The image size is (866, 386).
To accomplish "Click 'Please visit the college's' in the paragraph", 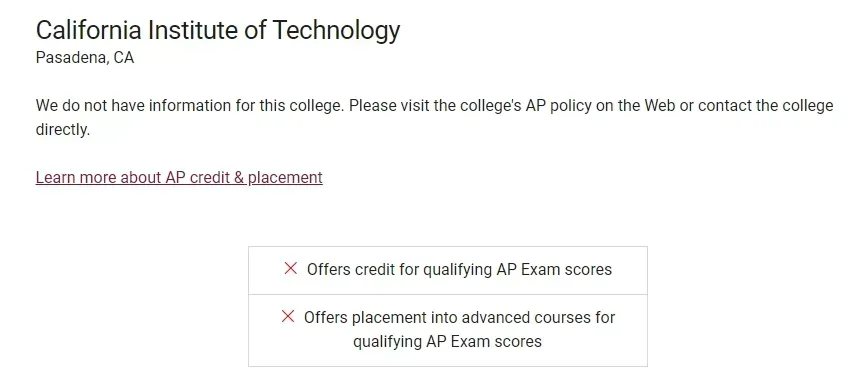I will (435, 105).
